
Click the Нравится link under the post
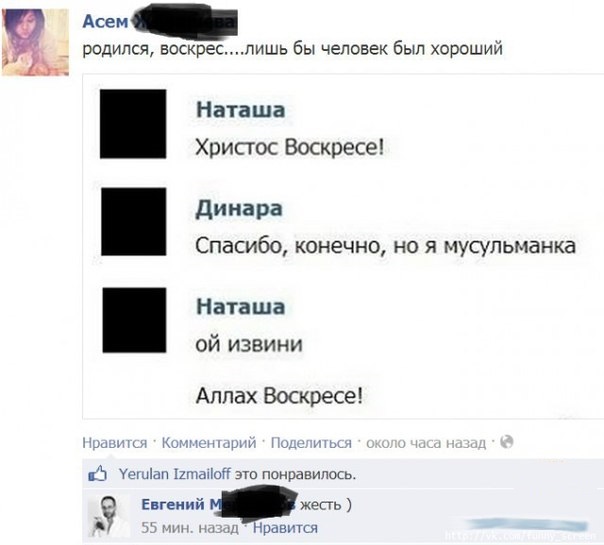[x=114, y=443]
